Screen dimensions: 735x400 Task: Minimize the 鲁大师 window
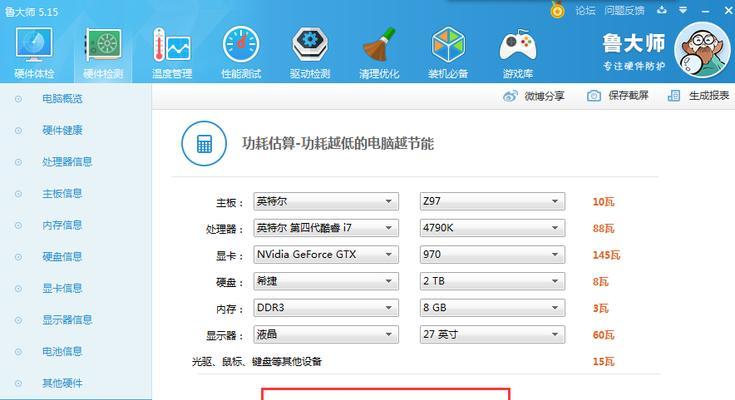[x=705, y=10]
